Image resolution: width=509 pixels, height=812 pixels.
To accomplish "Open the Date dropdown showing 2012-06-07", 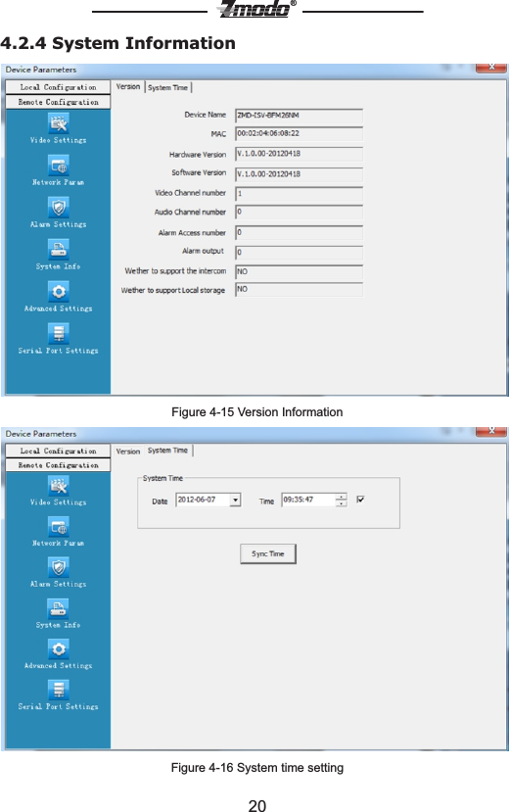I will pyautogui.click(x=235, y=500).
